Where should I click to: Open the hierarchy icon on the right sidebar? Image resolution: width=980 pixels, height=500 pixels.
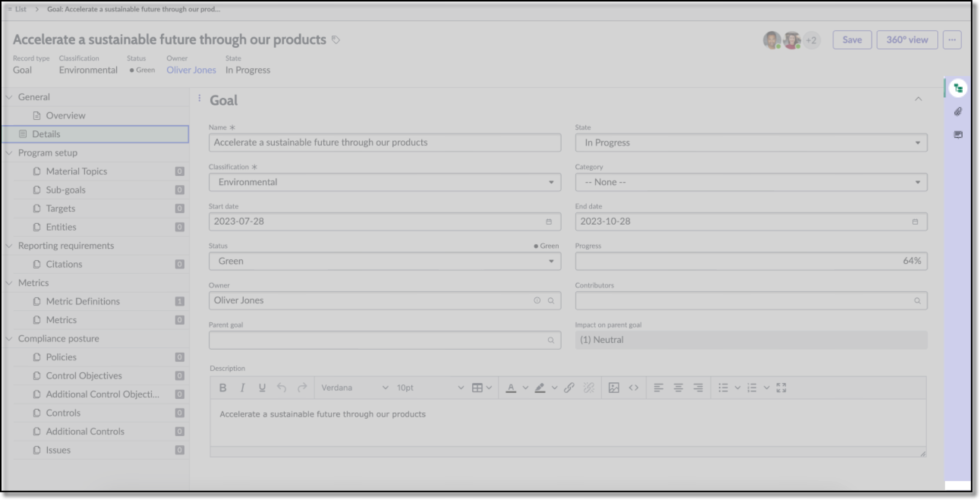958,88
